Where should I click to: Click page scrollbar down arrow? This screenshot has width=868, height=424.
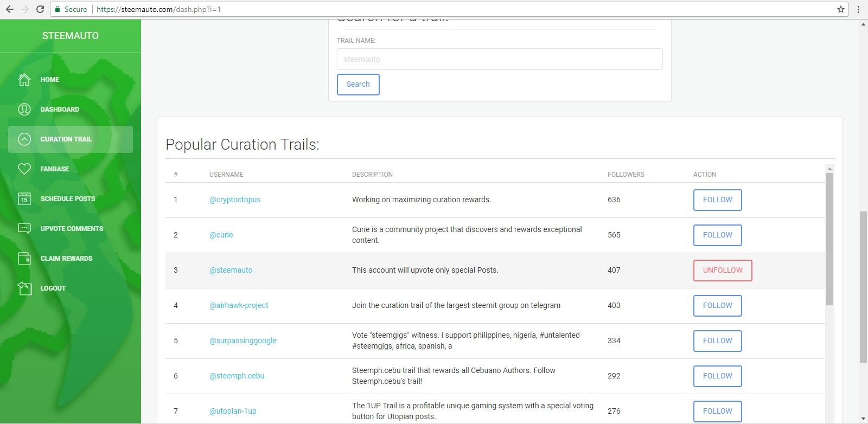click(863, 419)
